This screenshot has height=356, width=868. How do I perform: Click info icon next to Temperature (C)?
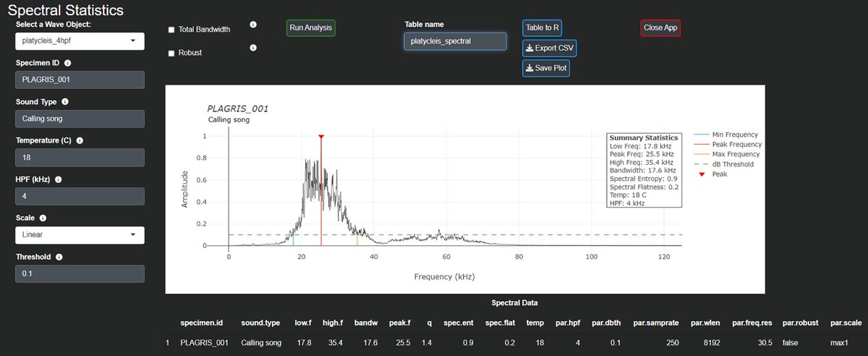[80, 140]
